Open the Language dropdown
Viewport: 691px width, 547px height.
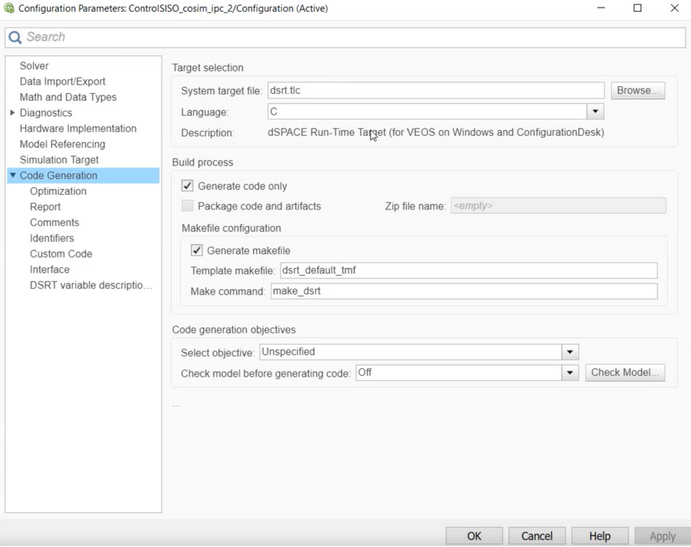595,112
